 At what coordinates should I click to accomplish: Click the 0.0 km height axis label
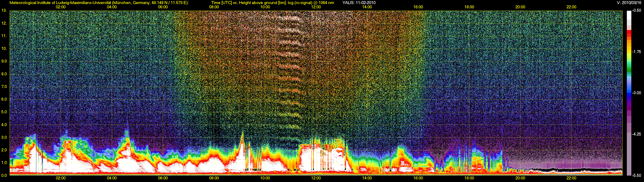point(4,175)
